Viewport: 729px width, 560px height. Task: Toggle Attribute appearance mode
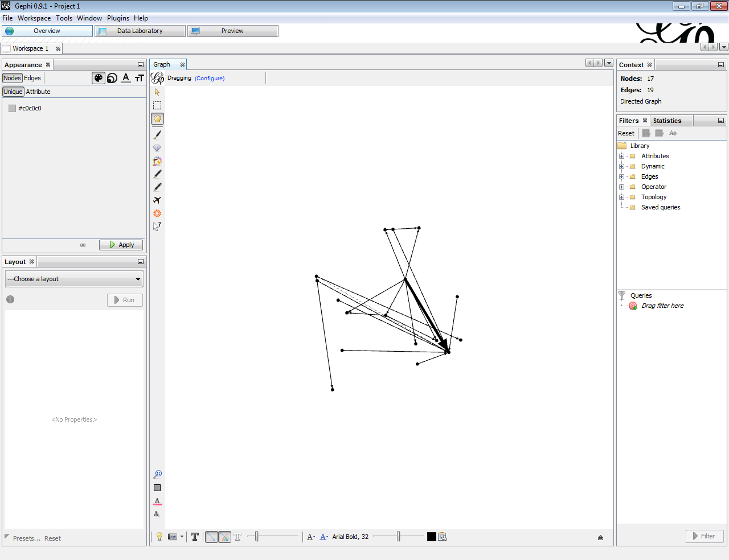(38, 92)
